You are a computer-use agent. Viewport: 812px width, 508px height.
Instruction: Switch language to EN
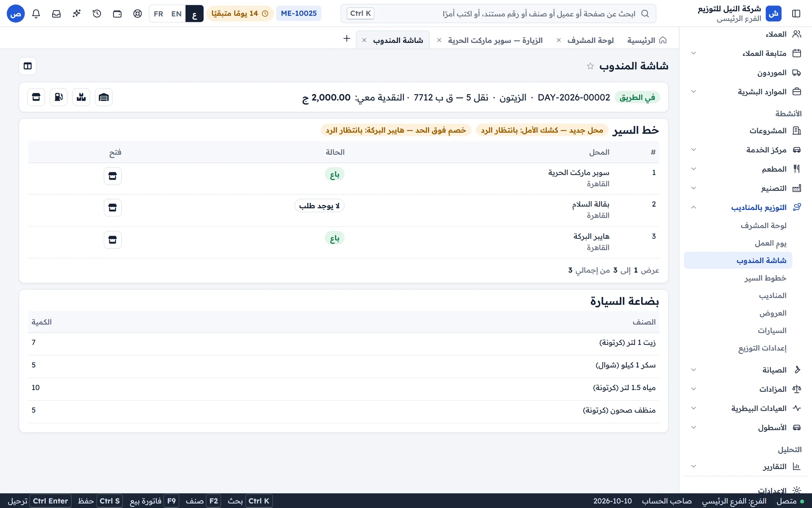(x=176, y=14)
